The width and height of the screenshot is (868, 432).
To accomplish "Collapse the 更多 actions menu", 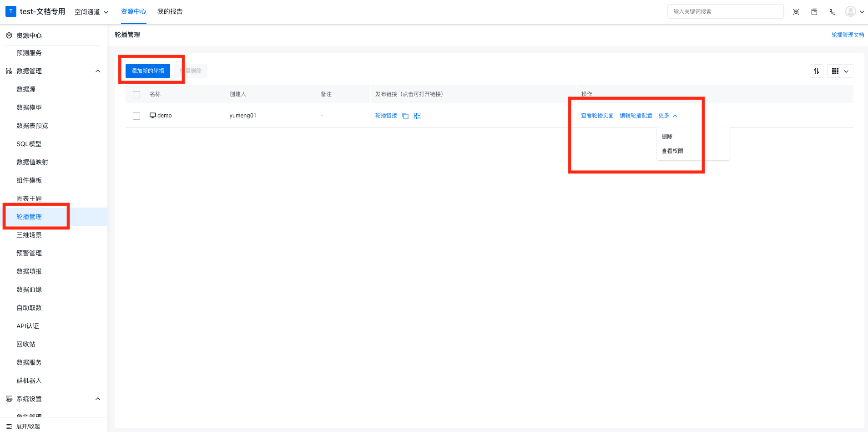I will pyautogui.click(x=668, y=116).
